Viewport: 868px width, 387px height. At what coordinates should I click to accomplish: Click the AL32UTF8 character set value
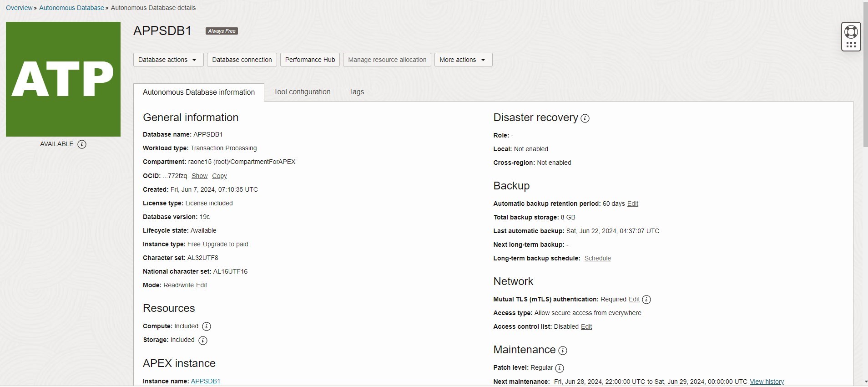[202, 258]
